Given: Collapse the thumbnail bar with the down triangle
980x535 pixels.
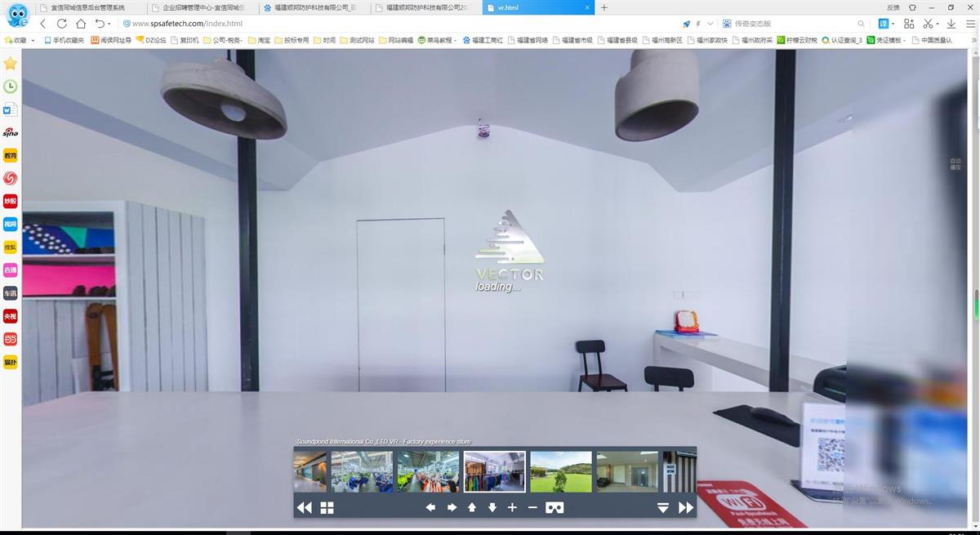Looking at the screenshot, I should click(663, 507).
